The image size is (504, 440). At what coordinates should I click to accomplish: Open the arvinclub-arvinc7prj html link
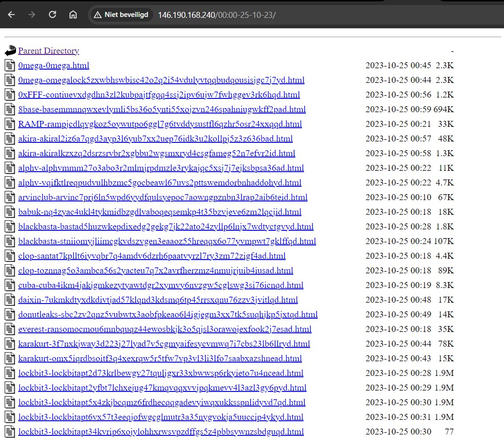click(x=163, y=197)
